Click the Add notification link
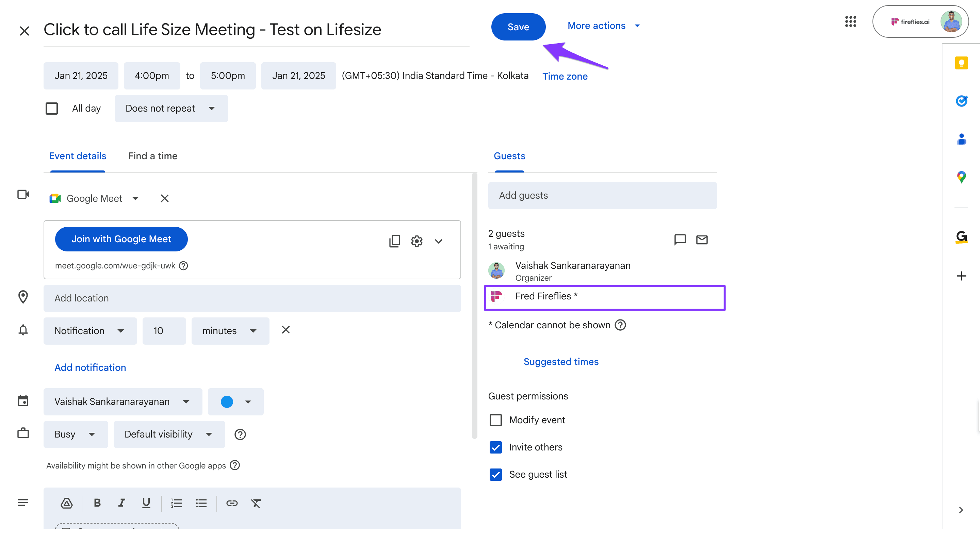This screenshot has width=980, height=543. (x=90, y=368)
